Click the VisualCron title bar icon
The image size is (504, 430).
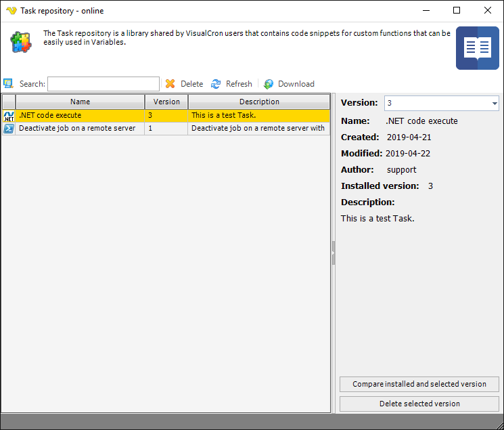(11, 11)
